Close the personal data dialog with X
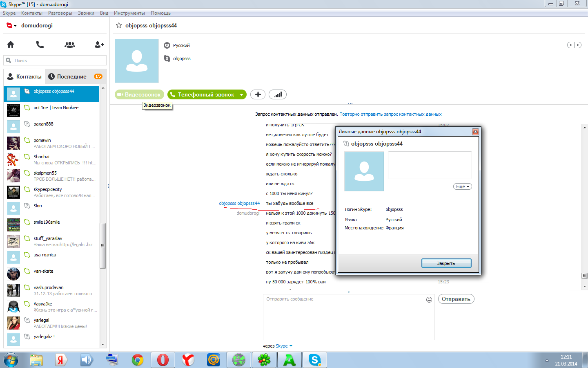Viewport: 588px width, 368px height. coord(475,132)
